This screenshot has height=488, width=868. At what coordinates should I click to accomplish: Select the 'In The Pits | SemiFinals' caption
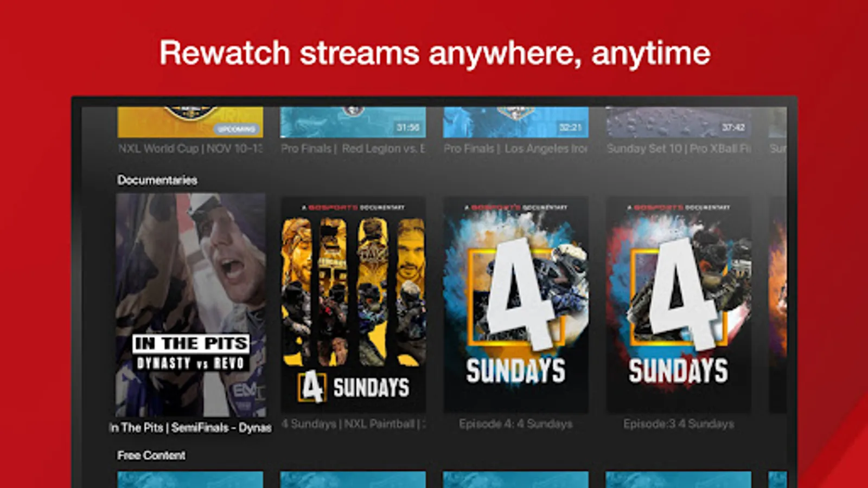[190, 428]
